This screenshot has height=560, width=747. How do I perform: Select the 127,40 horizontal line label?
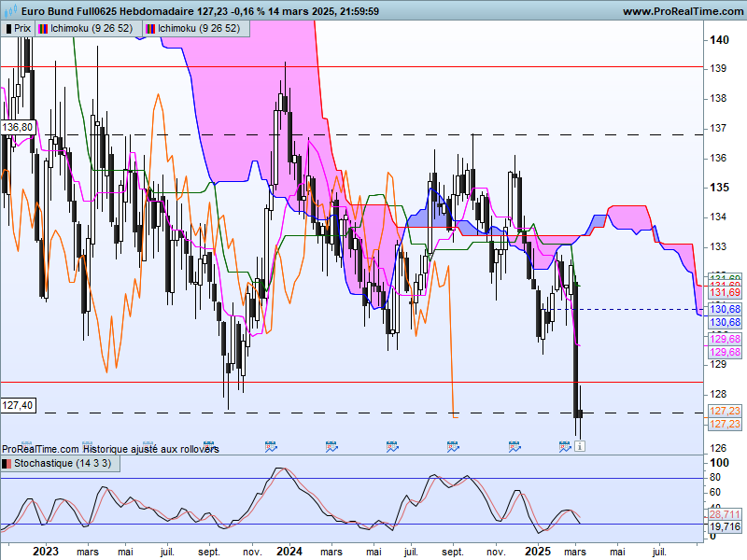(18, 405)
